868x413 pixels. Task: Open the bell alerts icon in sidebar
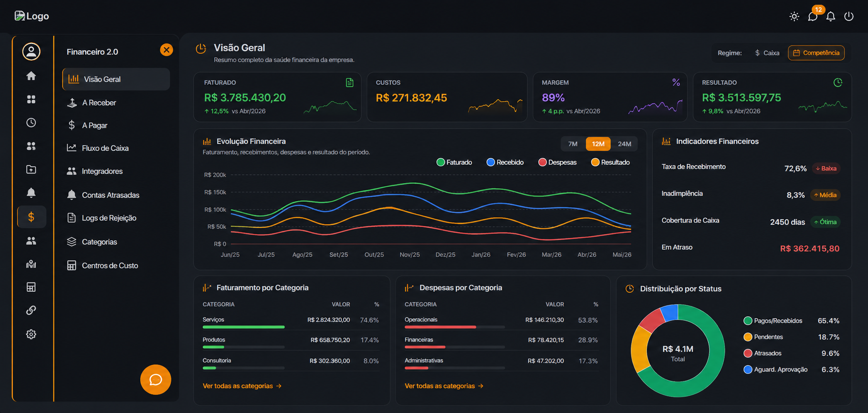point(31,193)
